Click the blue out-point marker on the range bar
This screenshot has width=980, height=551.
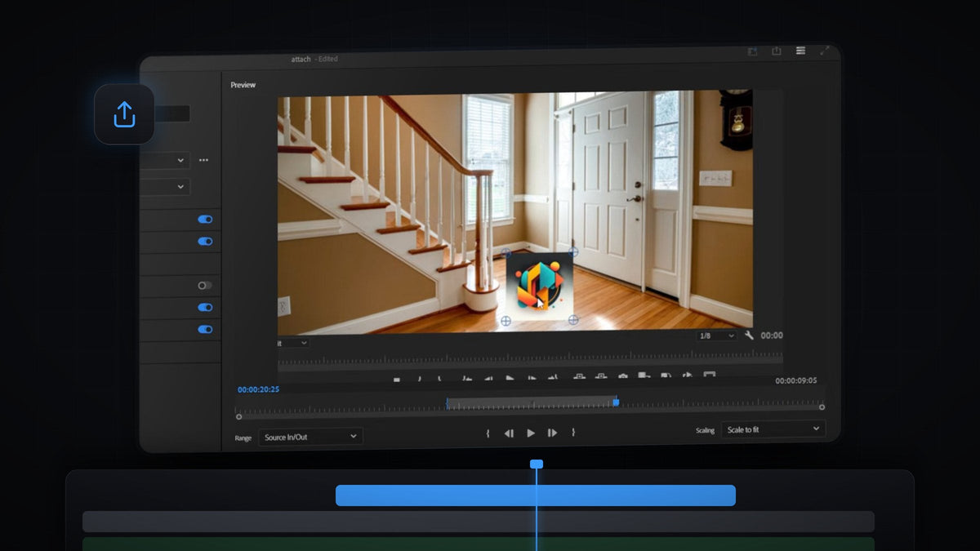coord(616,402)
